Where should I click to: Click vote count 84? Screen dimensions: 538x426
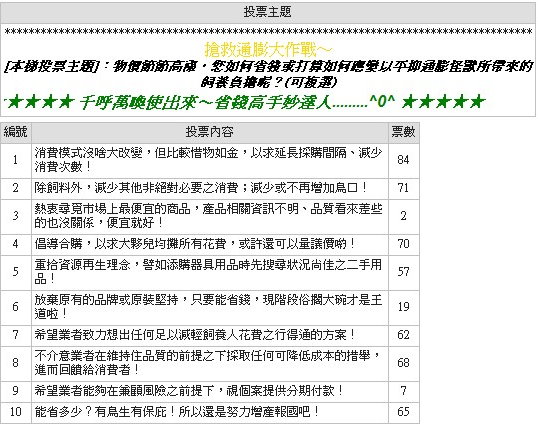(404, 160)
